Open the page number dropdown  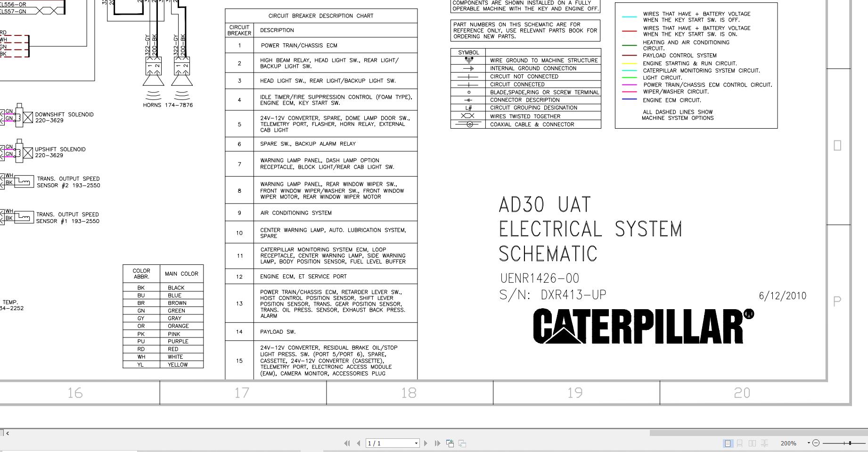coord(416,443)
